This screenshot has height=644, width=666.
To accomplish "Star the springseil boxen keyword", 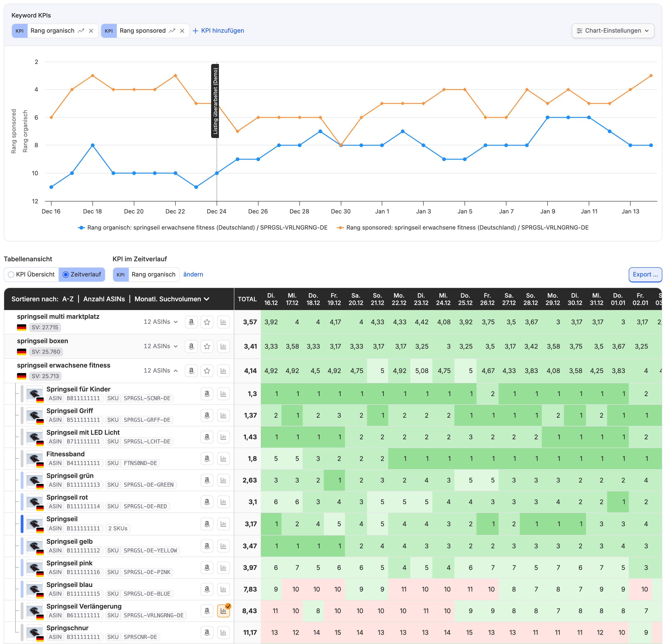I will pyautogui.click(x=207, y=346).
